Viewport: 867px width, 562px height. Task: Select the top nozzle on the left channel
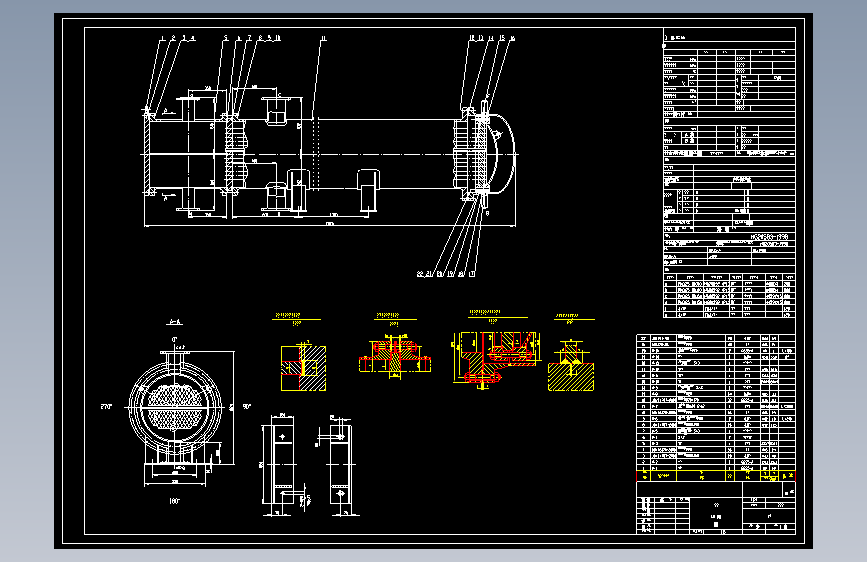pos(188,108)
